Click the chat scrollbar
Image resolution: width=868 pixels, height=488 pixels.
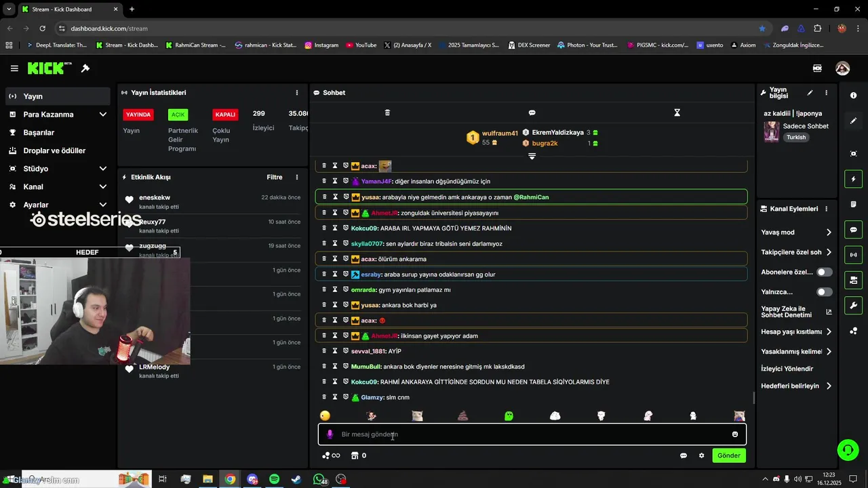pos(753,398)
